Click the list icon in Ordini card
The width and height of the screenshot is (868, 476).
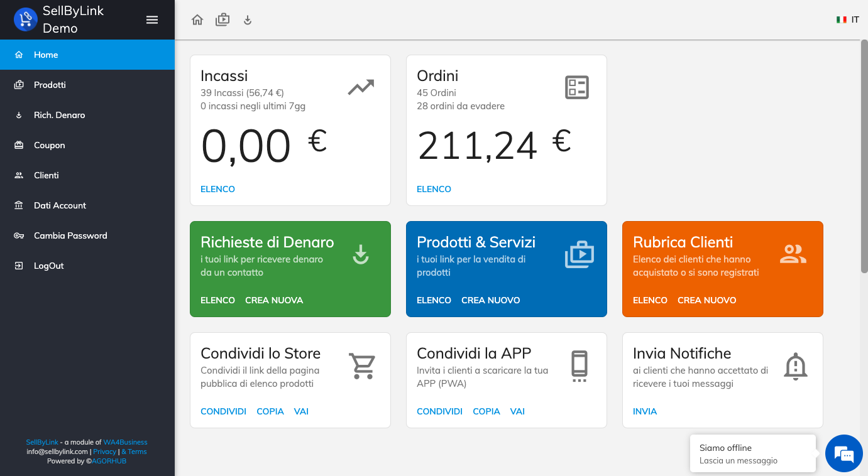[577, 87]
